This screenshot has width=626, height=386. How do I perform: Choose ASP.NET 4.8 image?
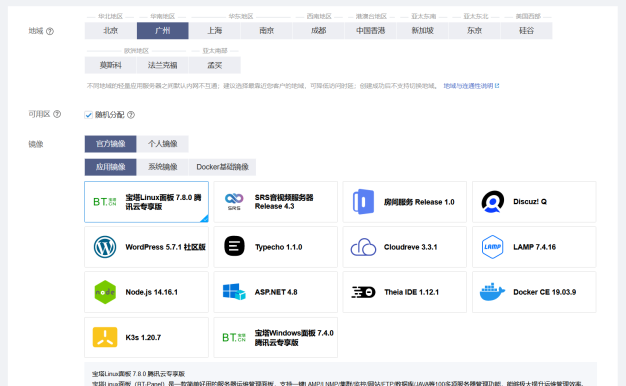[275, 292]
